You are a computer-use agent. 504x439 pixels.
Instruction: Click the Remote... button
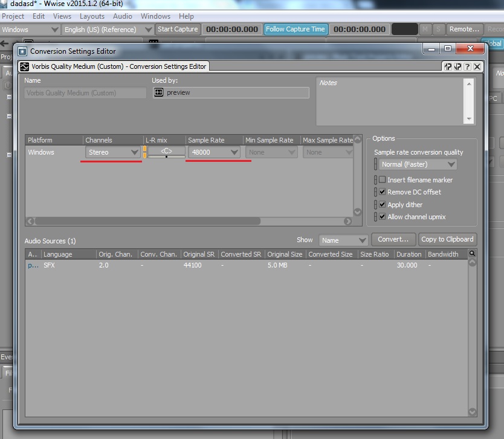(464, 29)
